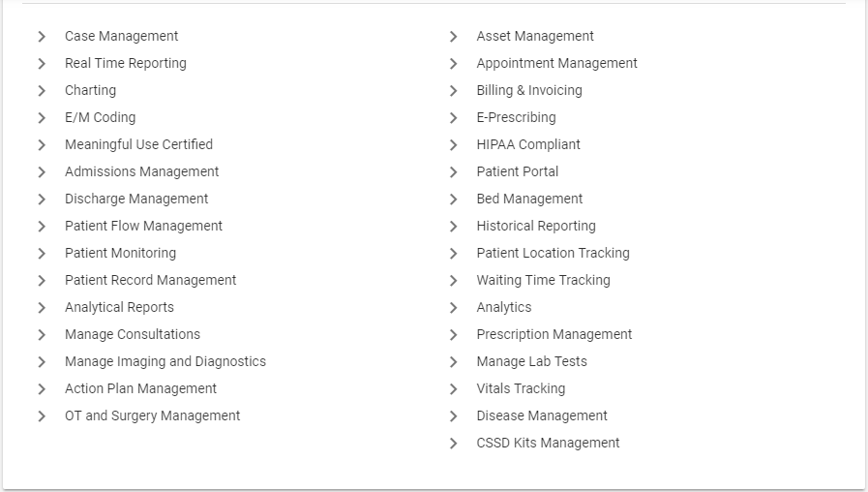Click the arrow icon beside E-Prescribing
The height and width of the screenshot is (492, 868).
point(454,118)
